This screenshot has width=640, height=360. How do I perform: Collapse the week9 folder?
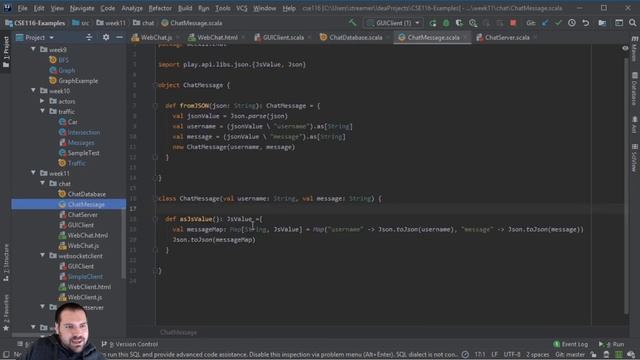(x=33, y=49)
